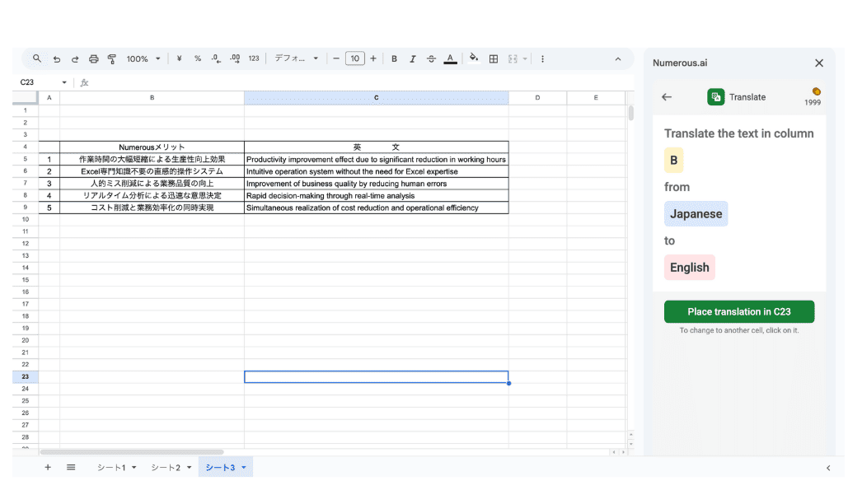
Task: Close the Numerous.ai side panel
Action: (819, 63)
